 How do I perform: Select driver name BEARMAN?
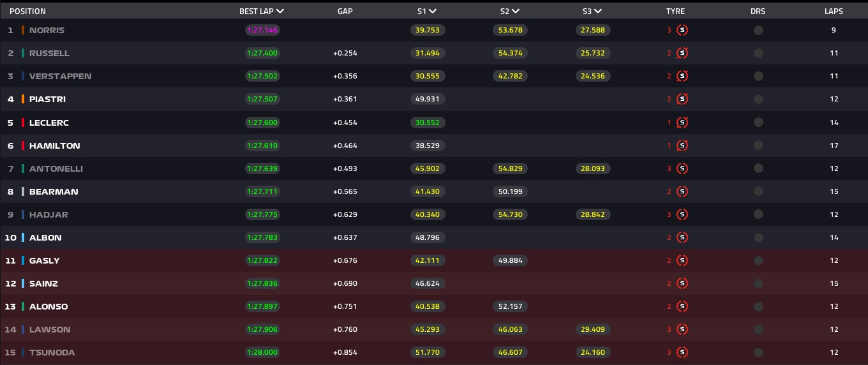pyautogui.click(x=54, y=191)
